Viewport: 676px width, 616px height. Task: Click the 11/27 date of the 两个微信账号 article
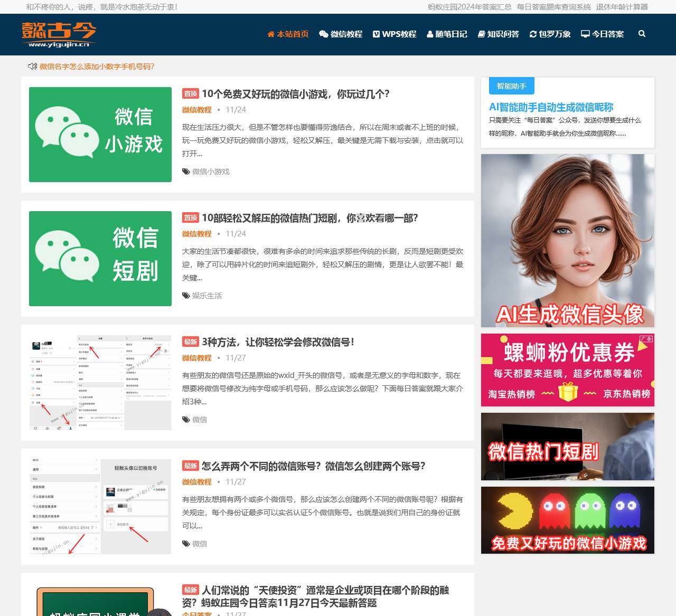236,482
